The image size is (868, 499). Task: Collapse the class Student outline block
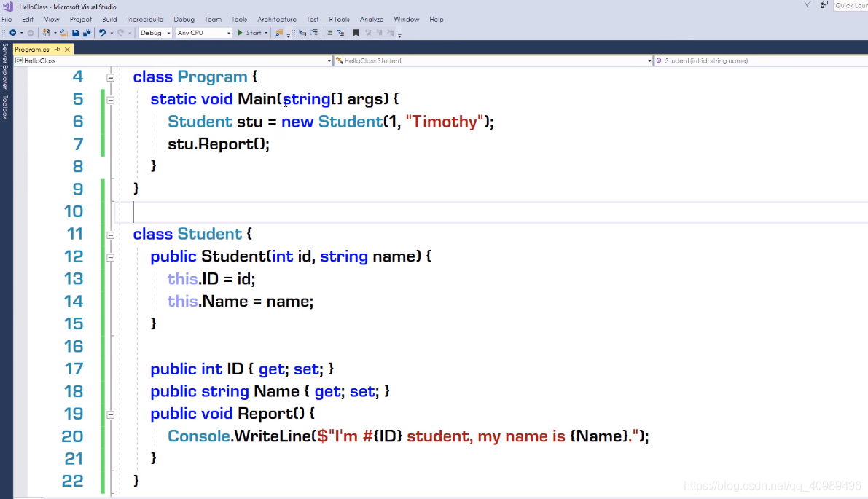tap(110, 235)
